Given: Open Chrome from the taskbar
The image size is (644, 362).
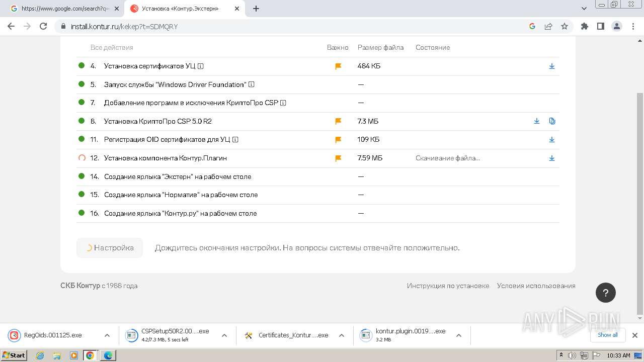Looking at the screenshot, I should pyautogui.click(x=90, y=355).
